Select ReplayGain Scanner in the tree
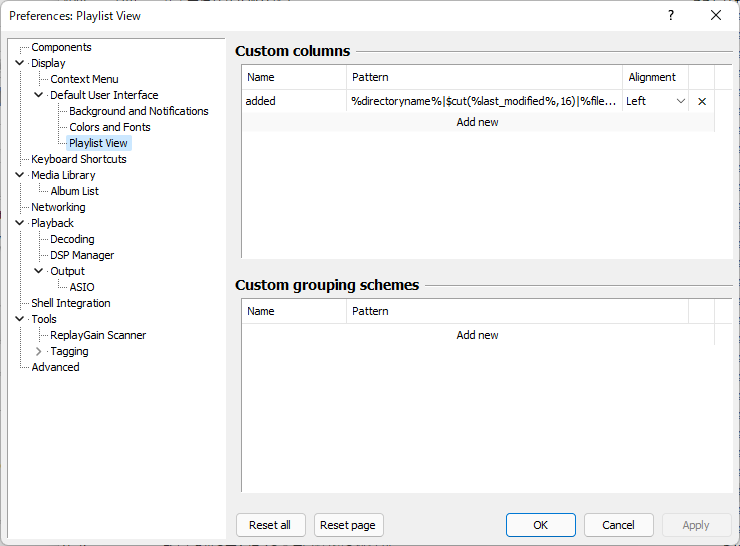740x546 pixels. [x=98, y=335]
